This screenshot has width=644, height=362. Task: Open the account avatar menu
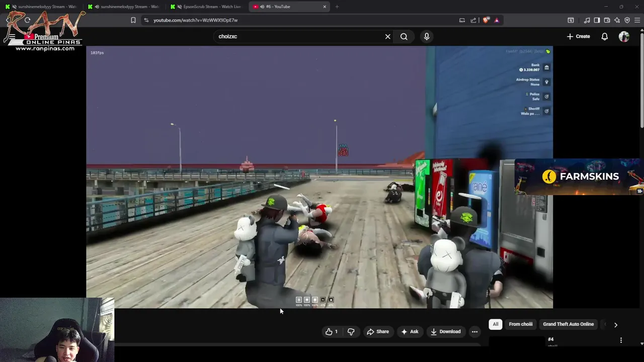click(x=624, y=36)
